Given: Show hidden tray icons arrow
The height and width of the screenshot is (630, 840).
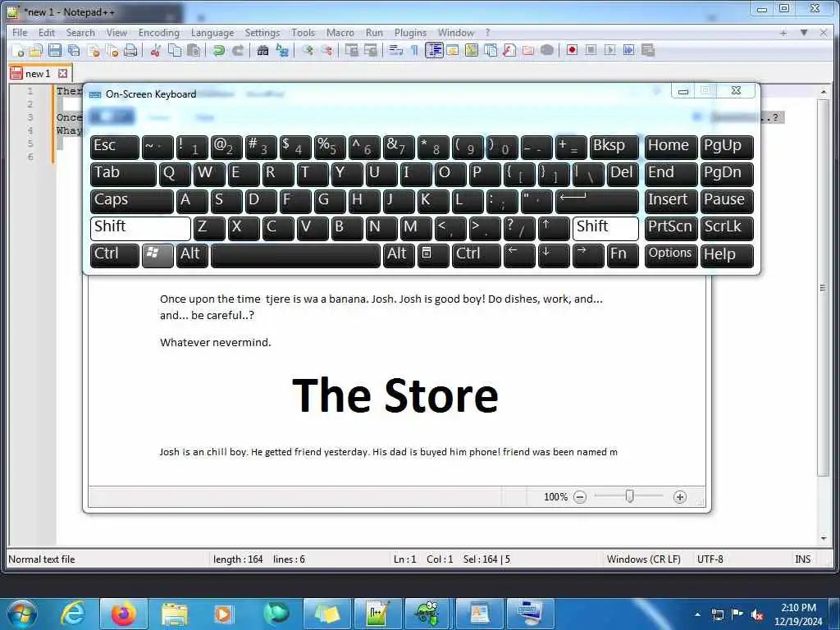Looking at the screenshot, I should [697, 614].
